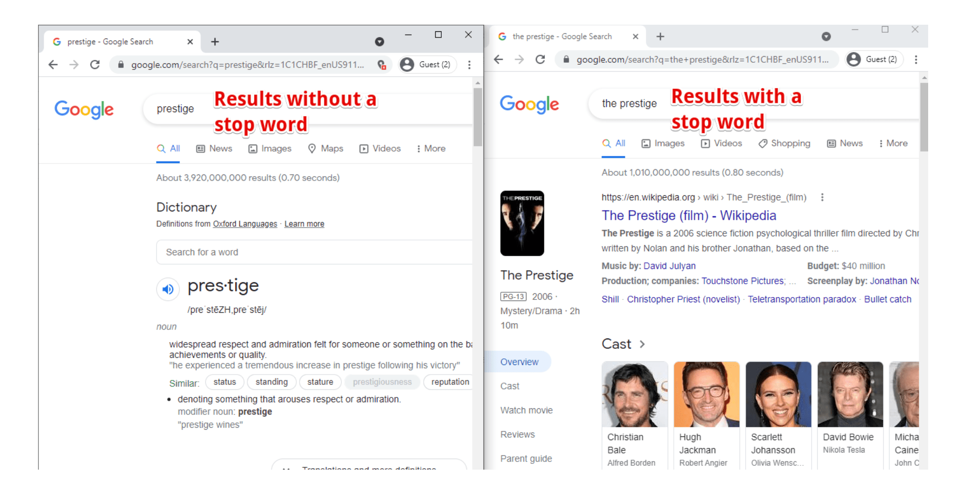Select Watch movie in side panel
The height and width of the screenshot is (501, 980).
coord(526,411)
